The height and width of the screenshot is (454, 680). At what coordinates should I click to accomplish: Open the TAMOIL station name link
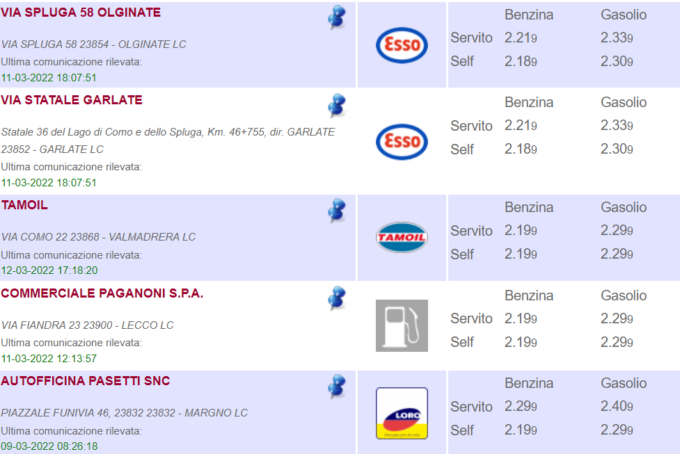25,205
